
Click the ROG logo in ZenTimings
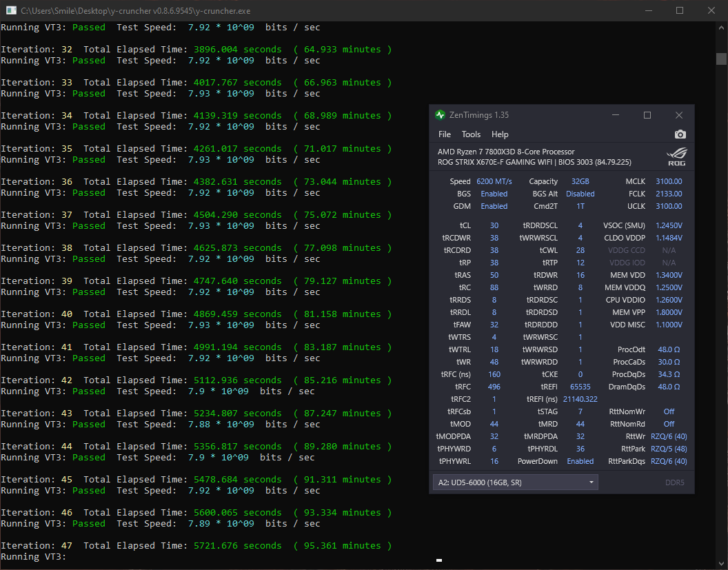(676, 157)
